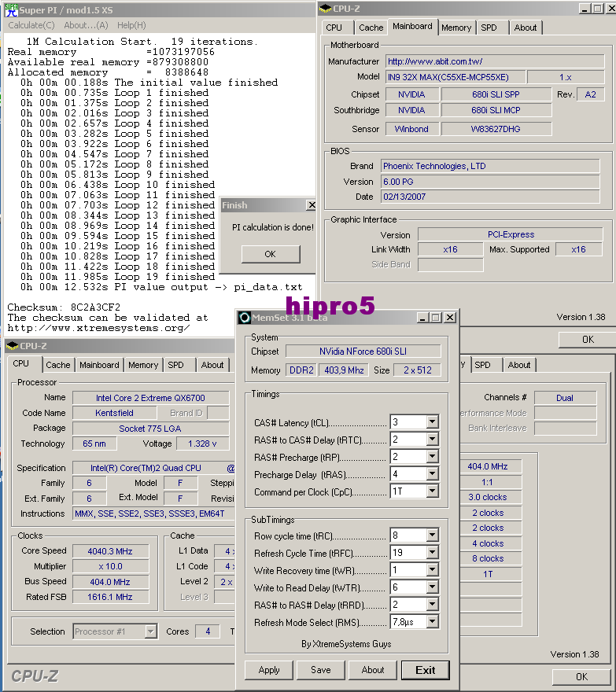The width and height of the screenshot is (616, 692).
Task: Open About tab in lower-left CPU-Z
Action: (212, 365)
